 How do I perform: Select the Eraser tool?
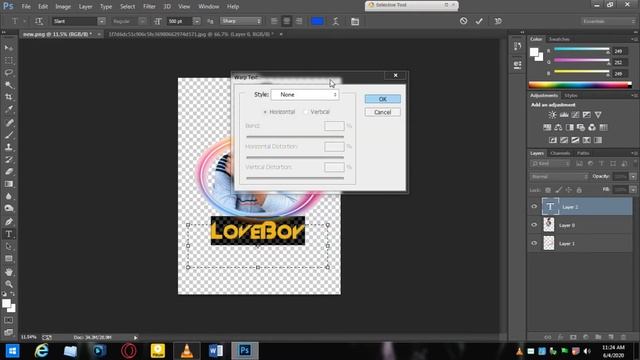9,171
